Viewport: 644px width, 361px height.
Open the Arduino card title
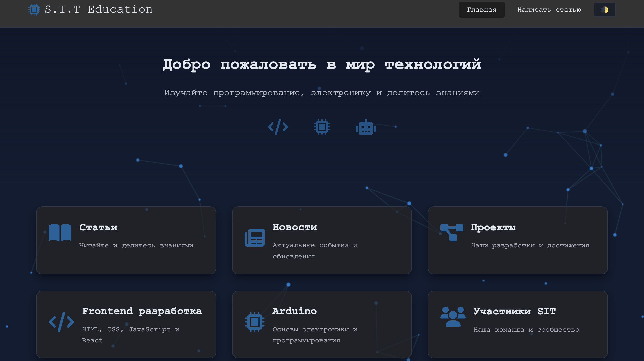point(295,311)
